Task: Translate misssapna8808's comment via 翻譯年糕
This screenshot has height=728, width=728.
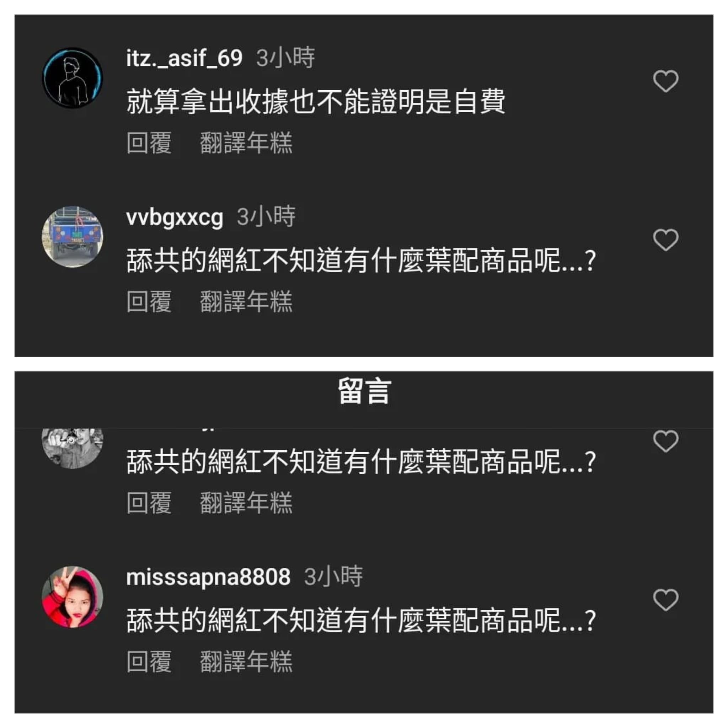Action: click(246, 661)
